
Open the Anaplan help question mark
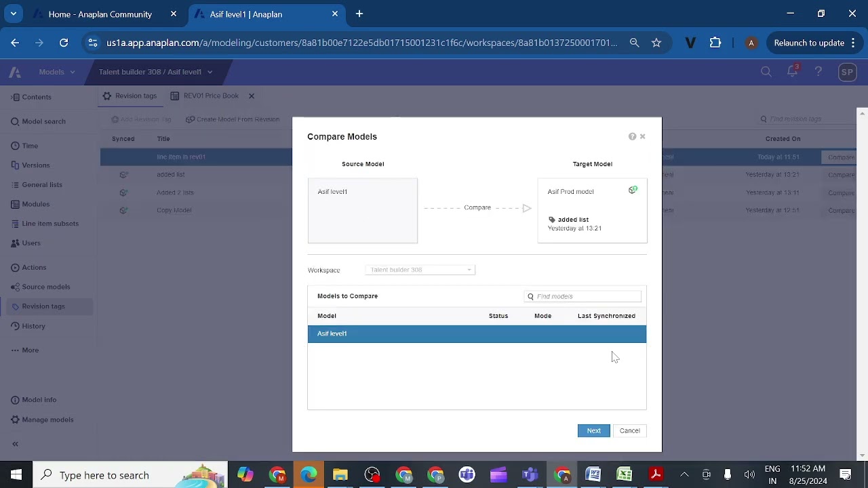(x=818, y=72)
